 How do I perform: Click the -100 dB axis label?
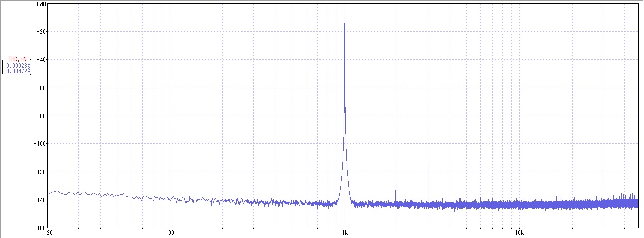tap(40, 144)
